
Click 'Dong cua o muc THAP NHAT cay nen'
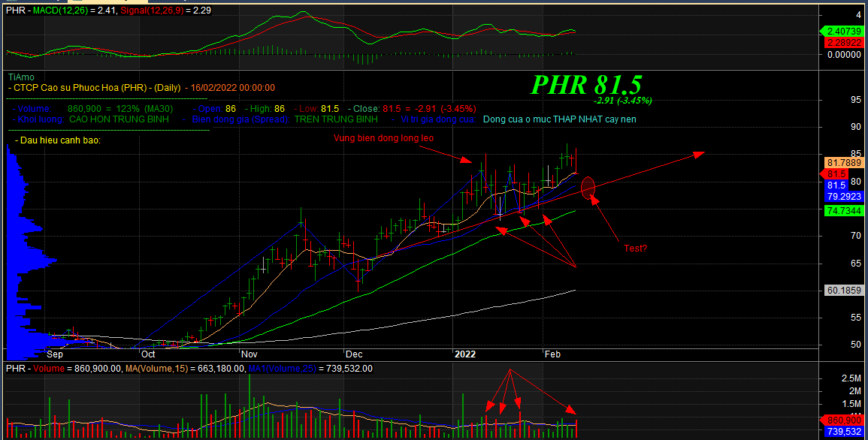point(560,119)
